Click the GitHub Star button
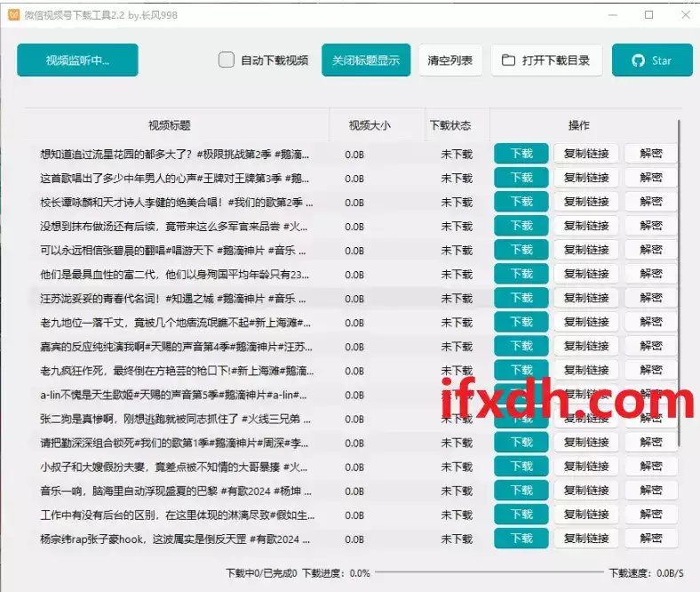 coord(652,60)
